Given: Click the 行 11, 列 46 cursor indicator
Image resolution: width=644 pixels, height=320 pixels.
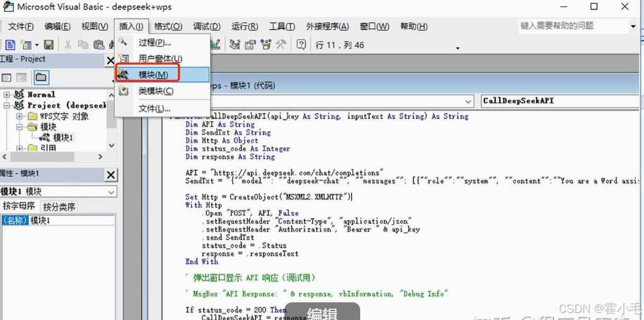Looking at the screenshot, I should (339, 45).
